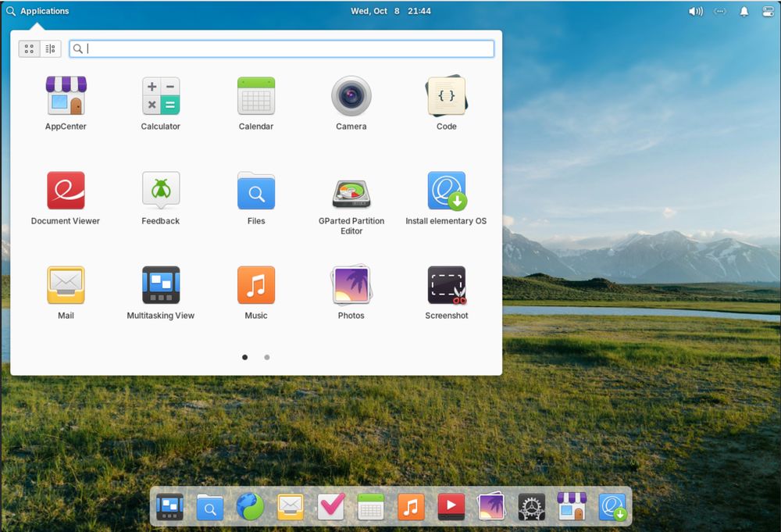
Task: Launch Music from the applications grid
Action: click(x=256, y=292)
